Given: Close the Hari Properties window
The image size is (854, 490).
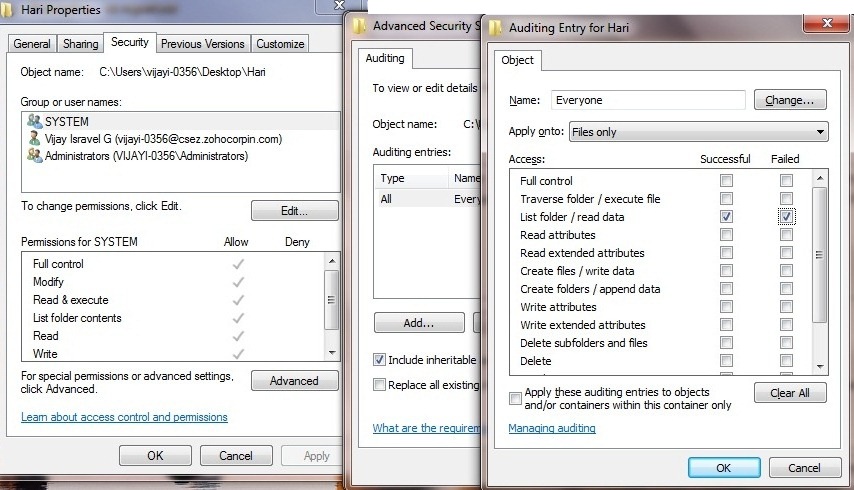Looking at the screenshot, I should point(339,5).
